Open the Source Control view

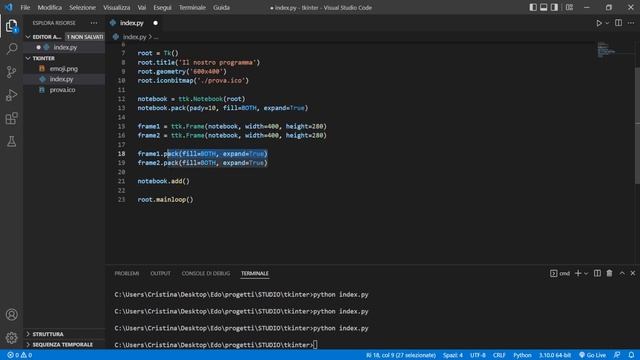(11, 72)
